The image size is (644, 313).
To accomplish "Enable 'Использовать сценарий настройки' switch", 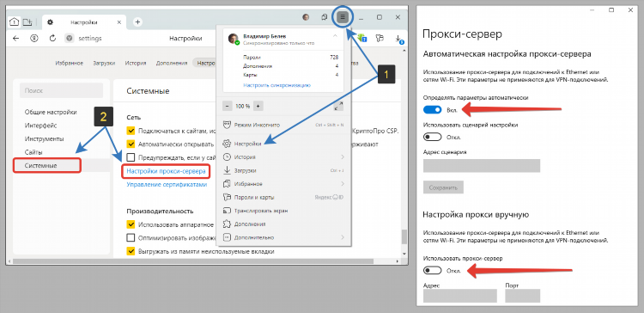I will (x=433, y=137).
